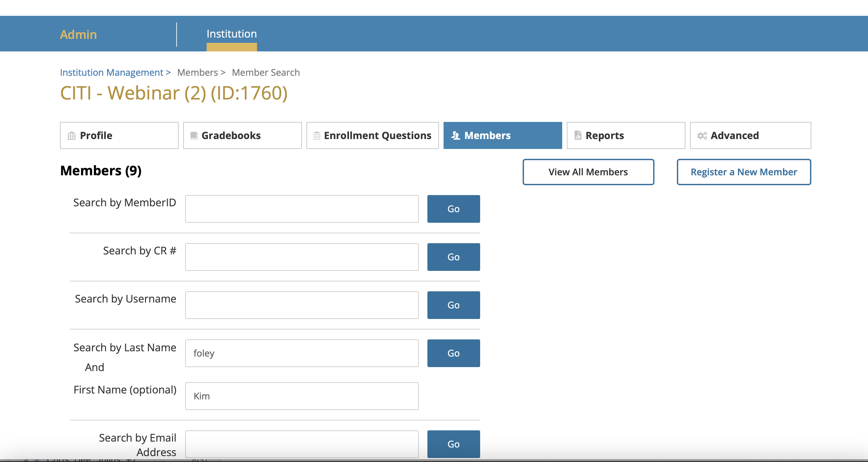Open the Reports tab
The image size is (868, 462).
click(x=626, y=135)
